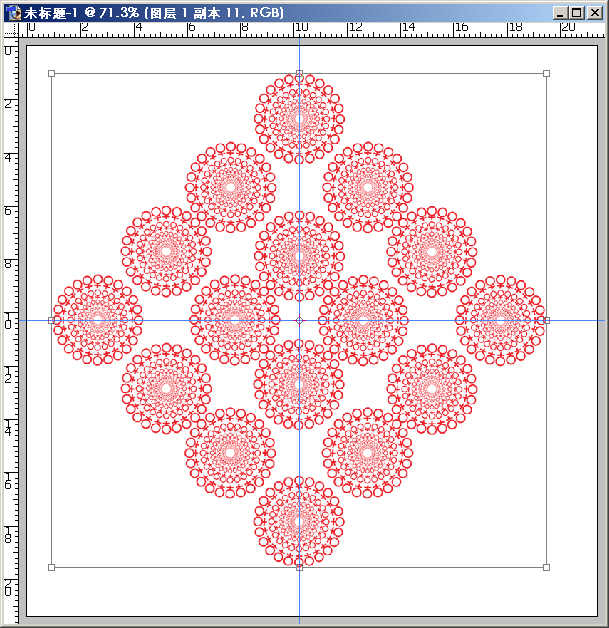Click the top-left transform handle
The image size is (609, 628).
click(51, 73)
